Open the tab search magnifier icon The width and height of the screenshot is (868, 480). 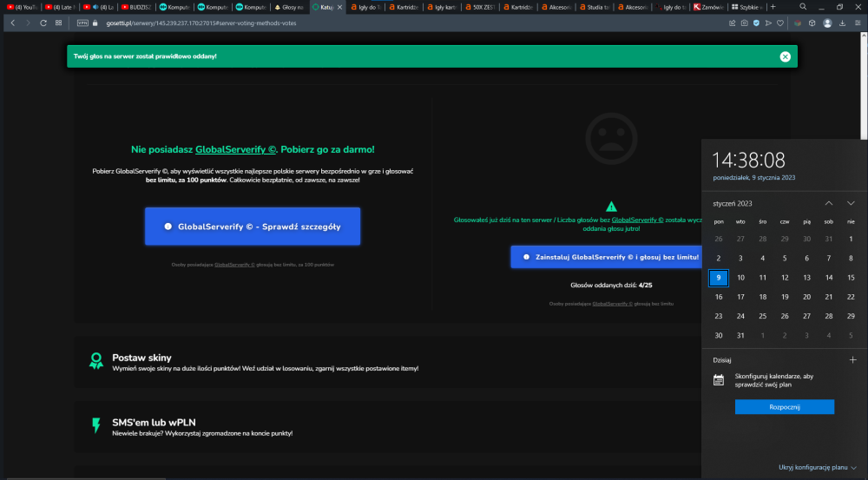point(803,7)
